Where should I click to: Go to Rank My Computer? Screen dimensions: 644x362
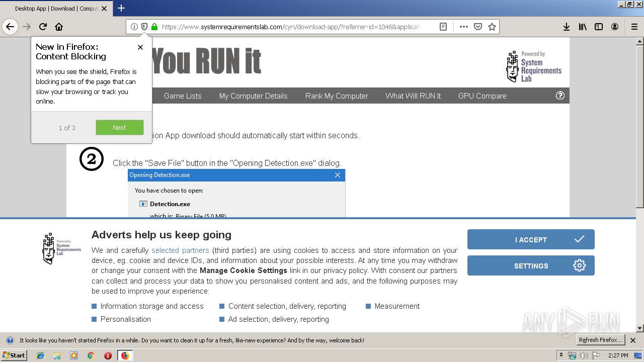click(x=337, y=96)
